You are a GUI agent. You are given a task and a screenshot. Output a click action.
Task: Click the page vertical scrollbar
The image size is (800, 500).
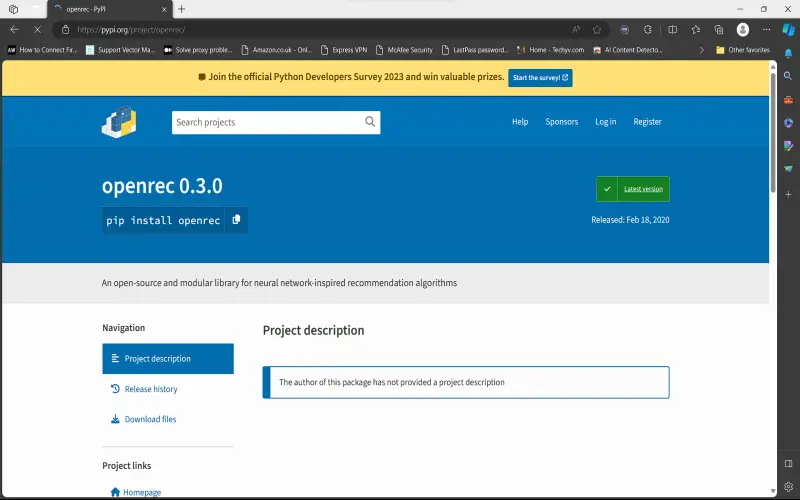773,132
